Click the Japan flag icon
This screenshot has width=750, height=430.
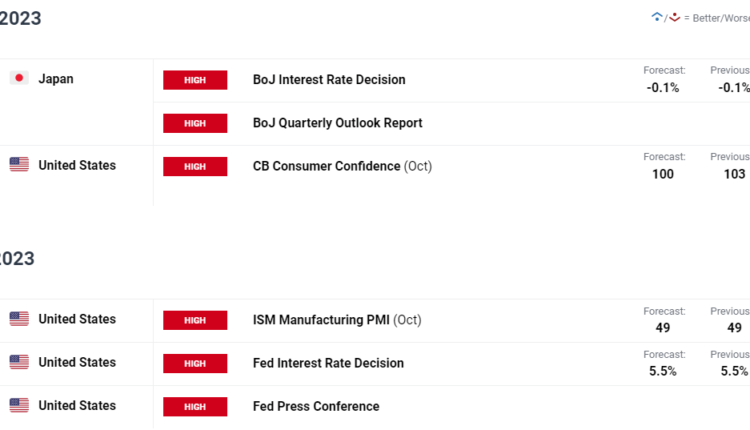click(x=19, y=78)
